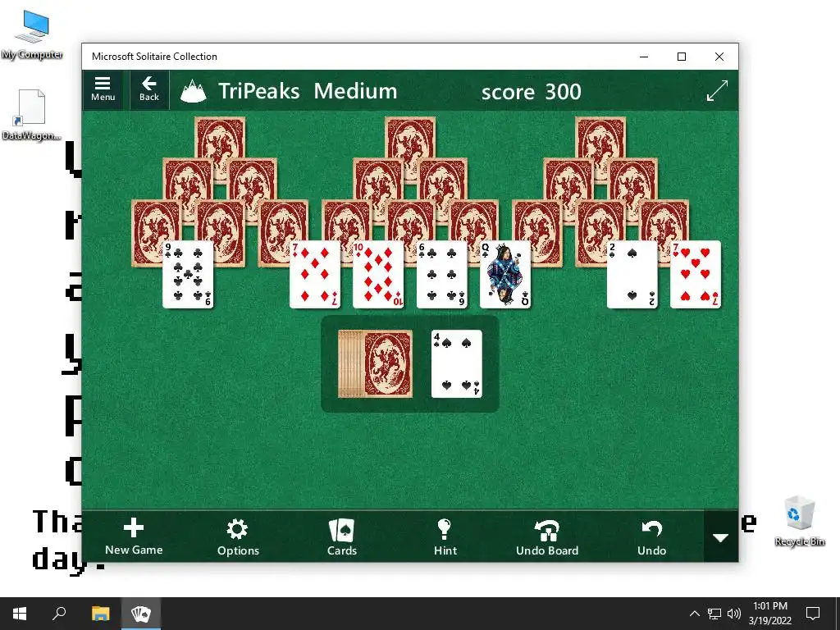
Task: Draw a card from the stock pile
Action: pos(376,363)
